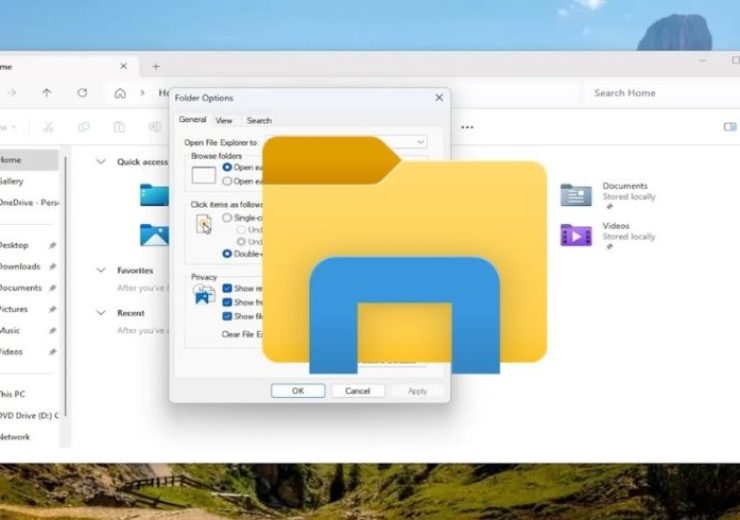Toggle the details pane icon
740x520 pixels.
(x=730, y=126)
